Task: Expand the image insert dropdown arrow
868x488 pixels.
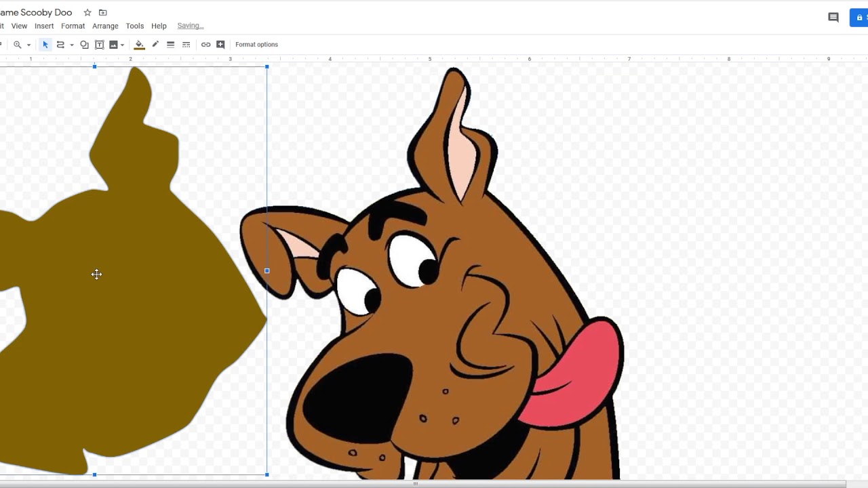Action: [122, 45]
